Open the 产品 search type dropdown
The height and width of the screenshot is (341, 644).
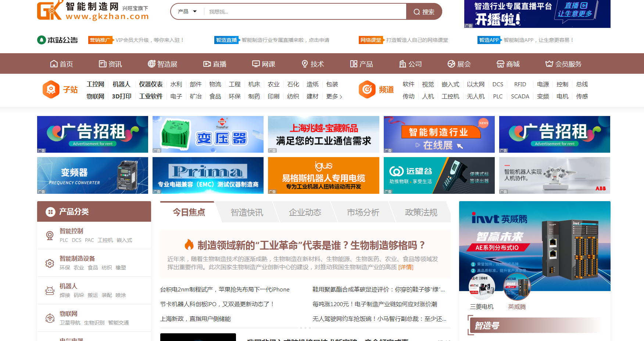[x=187, y=11]
